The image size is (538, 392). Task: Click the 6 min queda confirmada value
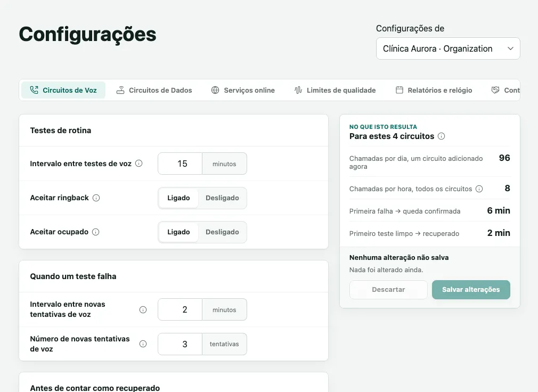[499, 210]
